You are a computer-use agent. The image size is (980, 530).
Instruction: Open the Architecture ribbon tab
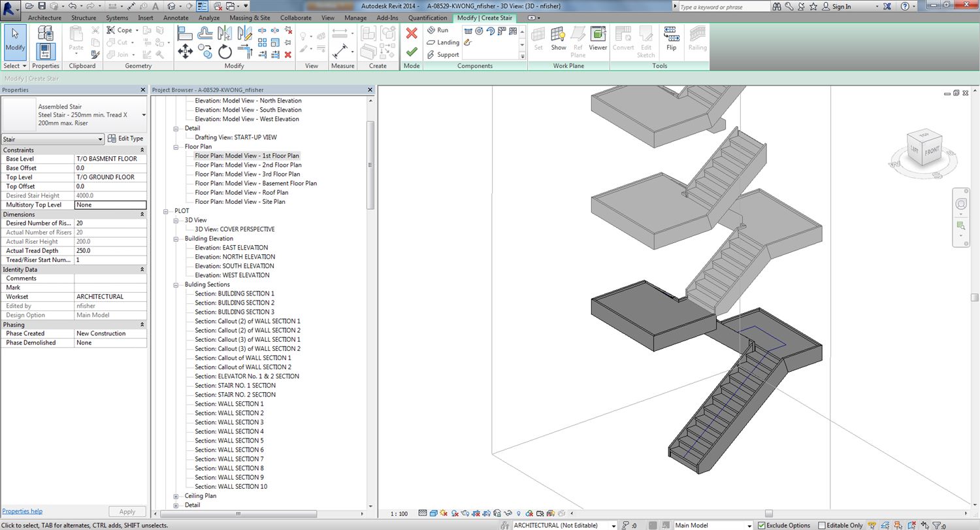[x=45, y=18]
